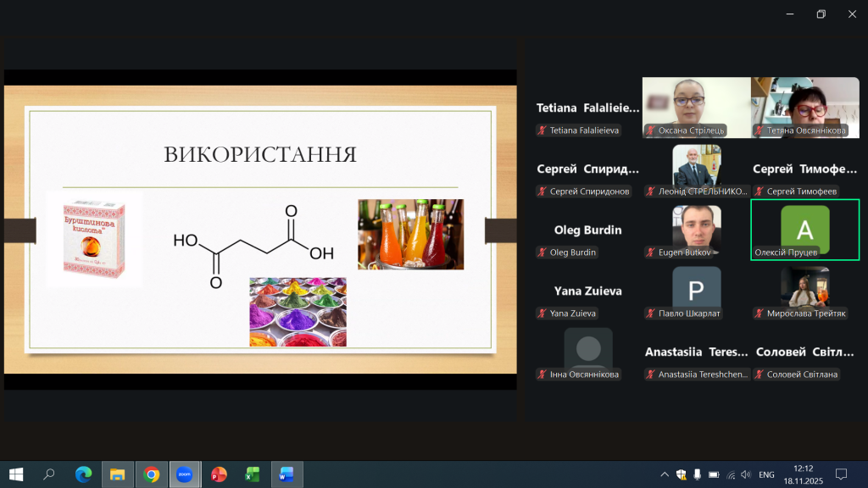Screen dimensions: 868x488
Task: Open the Windows Start menu
Action: click(15, 474)
